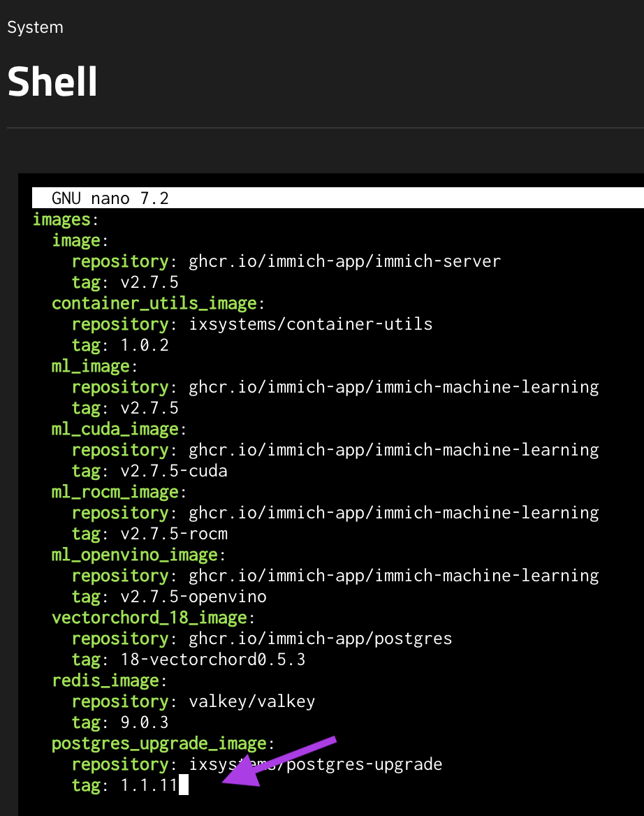Click the Shell page heading
The width and height of the screenshot is (644, 816).
pos(52,82)
